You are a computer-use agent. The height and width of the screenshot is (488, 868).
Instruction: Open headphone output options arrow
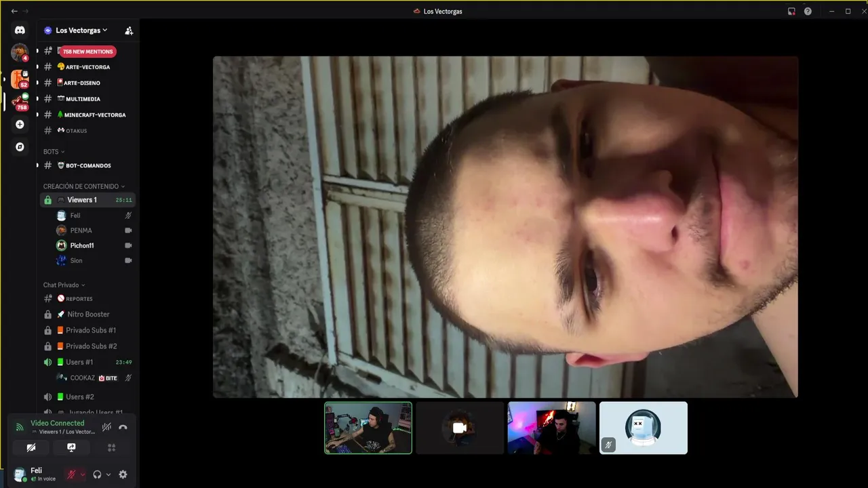(x=108, y=474)
